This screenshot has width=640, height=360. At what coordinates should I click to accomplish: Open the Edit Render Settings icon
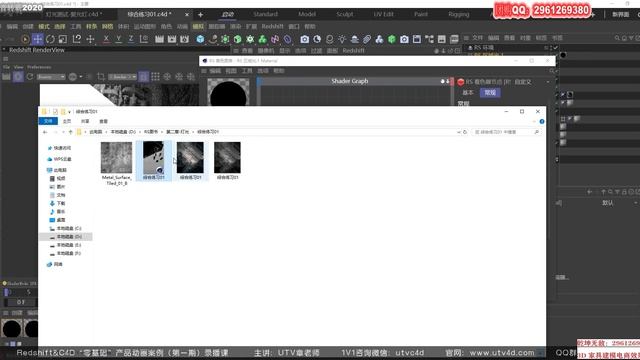(x=184, y=39)
